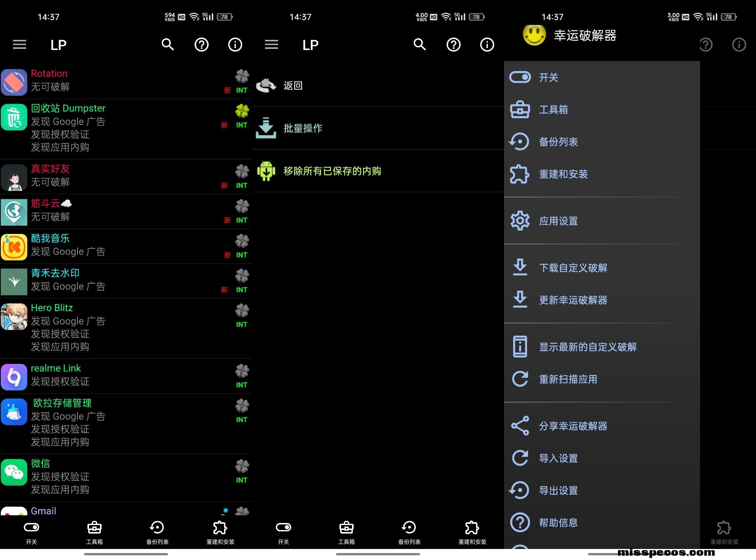The width and height of the screenshot is (756, 560).
Task: Open 回收站 Dumpster app entry
Action: tap(126, 129)
